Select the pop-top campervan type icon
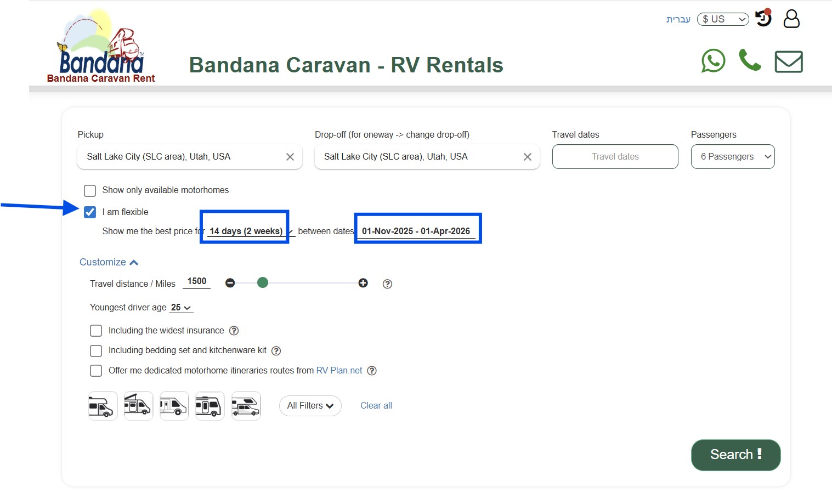 tap(138, 406)
